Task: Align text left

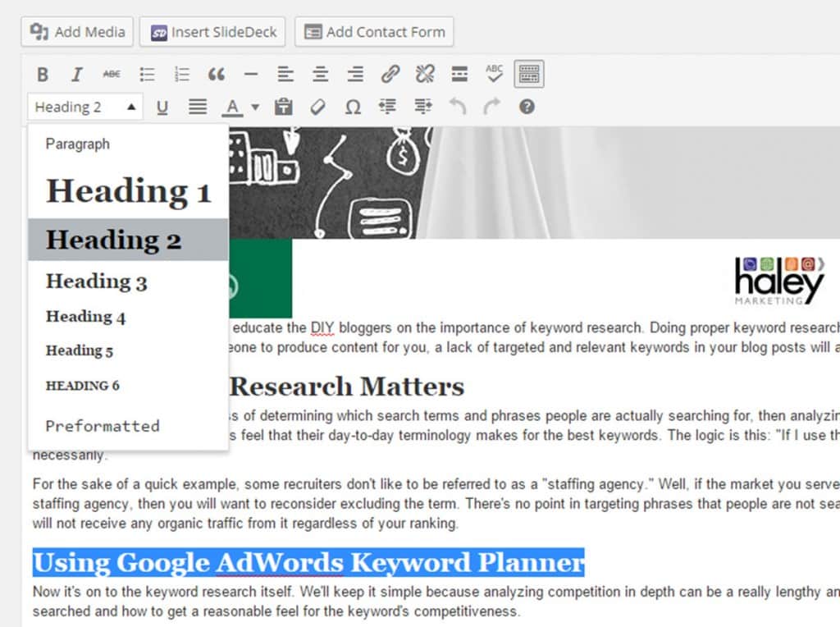Action: (x=285, y=74)
